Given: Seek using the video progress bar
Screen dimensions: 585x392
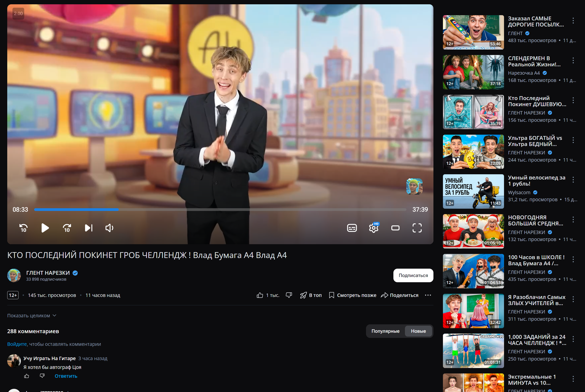Looking at the screenshot, I should pos(220,210).
